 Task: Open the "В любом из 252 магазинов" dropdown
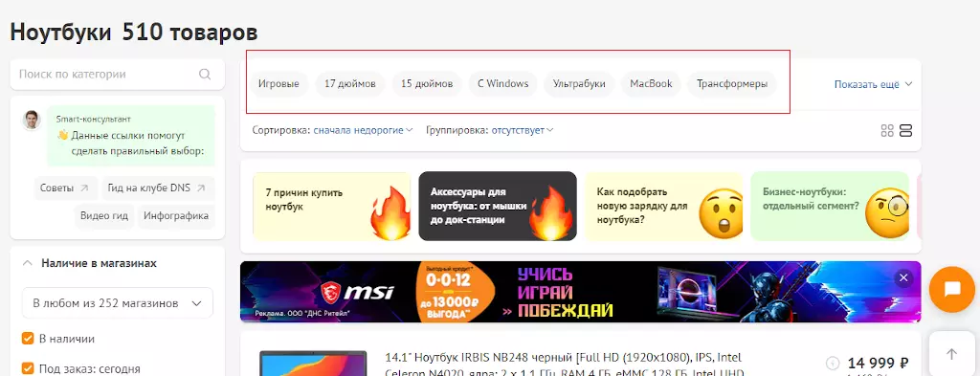(x=118, y=303)
